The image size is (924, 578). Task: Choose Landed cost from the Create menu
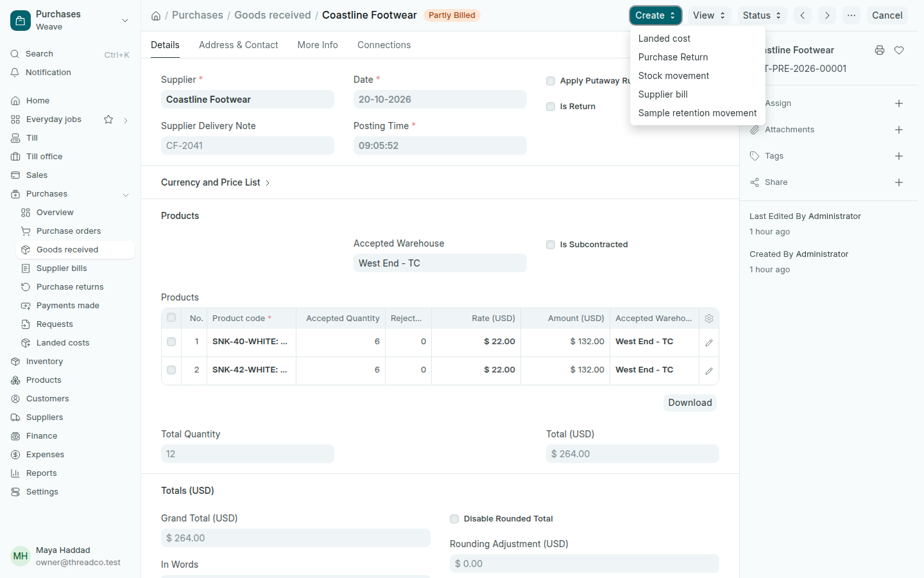[x=698, y=39]
